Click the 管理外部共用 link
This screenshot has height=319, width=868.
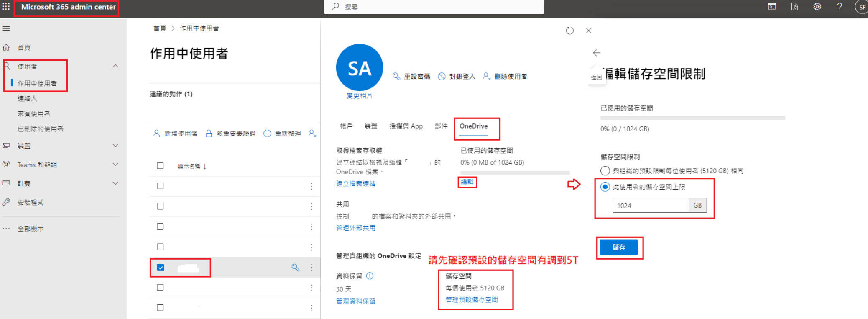356,228
